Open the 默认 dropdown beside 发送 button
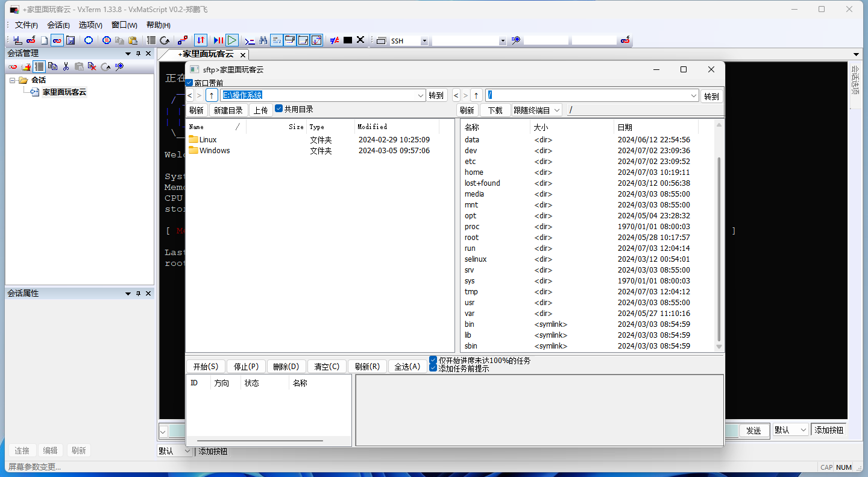Viewport: 868px width, 477px height. pos(790,430)
